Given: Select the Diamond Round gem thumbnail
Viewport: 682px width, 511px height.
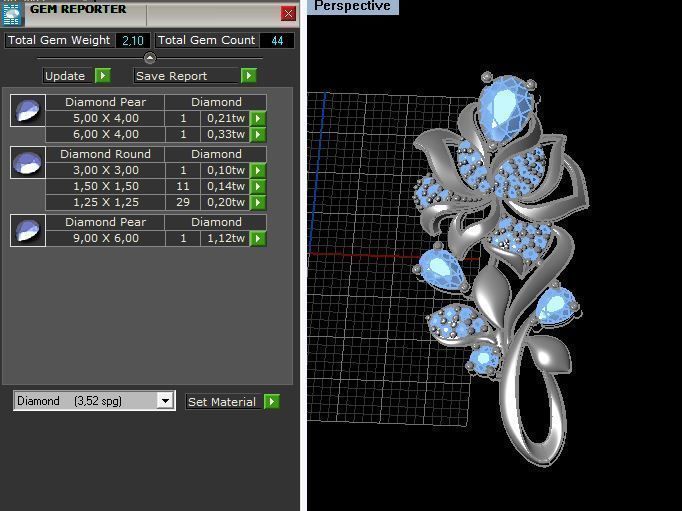Looking at the screenshot, I should (x=28, y=163).
